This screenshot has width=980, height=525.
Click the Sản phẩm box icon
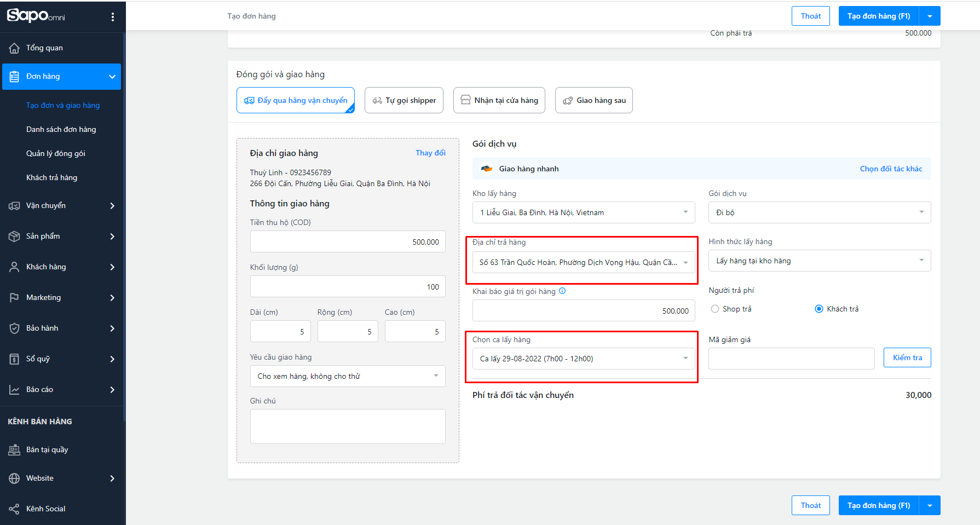(14, 236)
